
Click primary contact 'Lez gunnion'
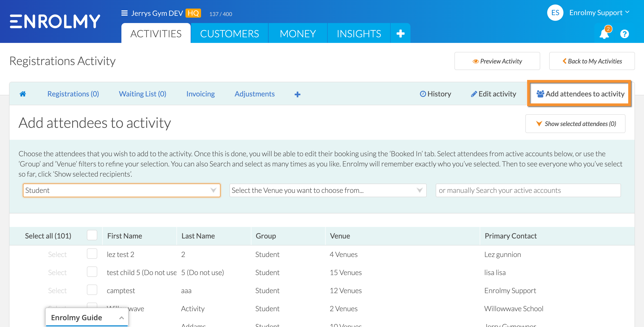pos(503,255)
